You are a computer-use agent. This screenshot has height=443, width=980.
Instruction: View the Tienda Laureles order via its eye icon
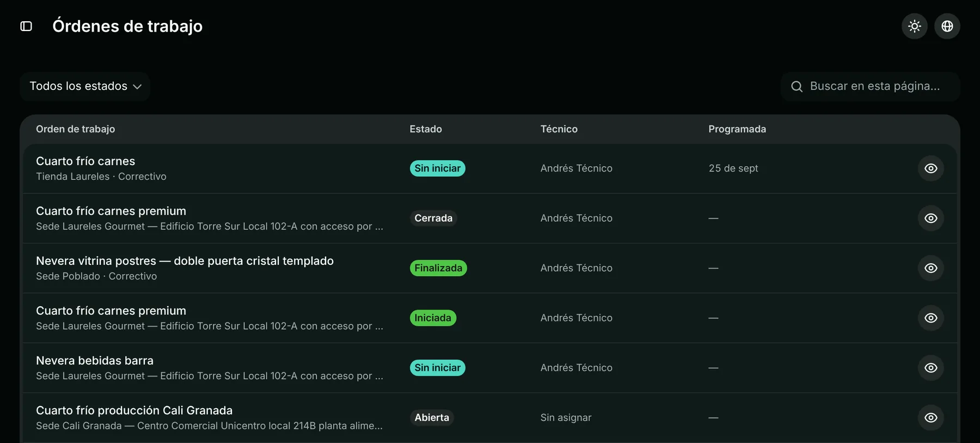tap(931, 168)
